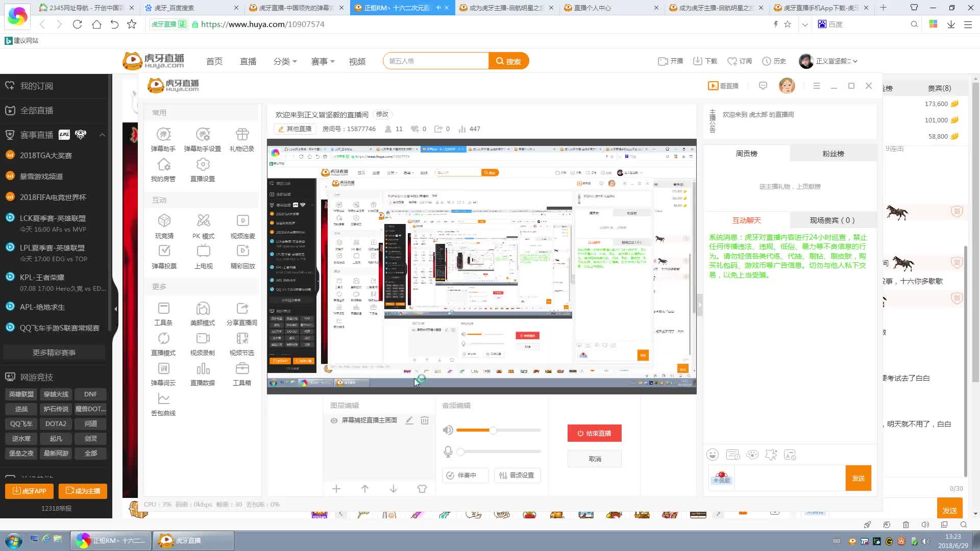Open the emoji picker in chat

713,455
